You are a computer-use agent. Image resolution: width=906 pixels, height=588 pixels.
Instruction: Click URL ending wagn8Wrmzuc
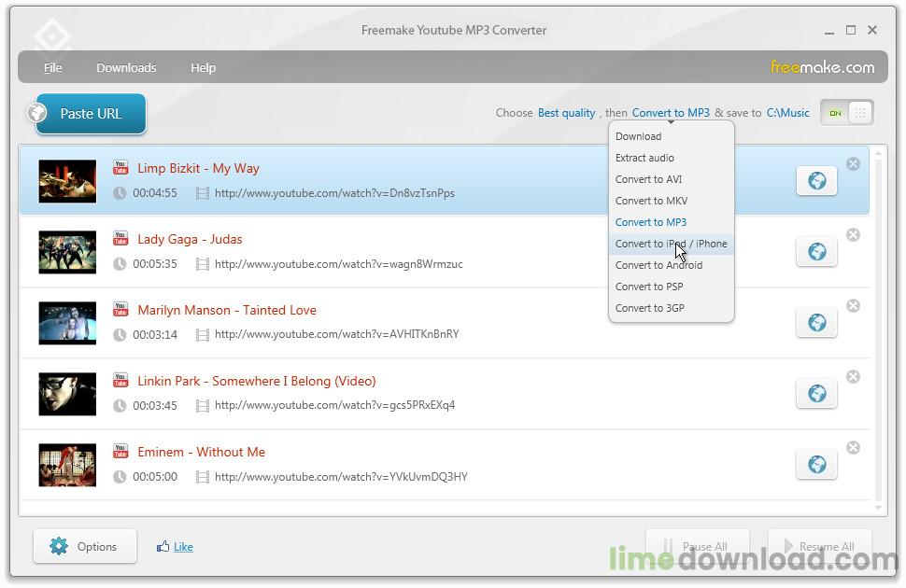(x=339, y=264)
